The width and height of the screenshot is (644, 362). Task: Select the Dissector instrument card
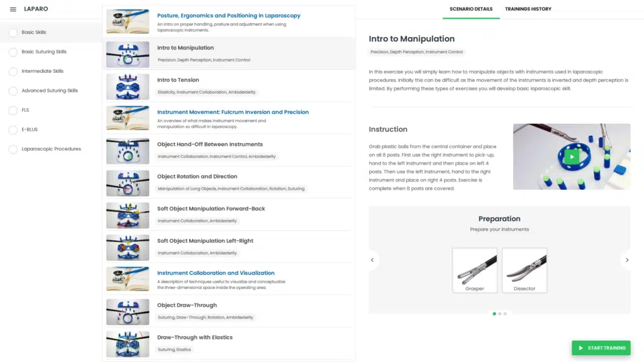click(525, 270)
